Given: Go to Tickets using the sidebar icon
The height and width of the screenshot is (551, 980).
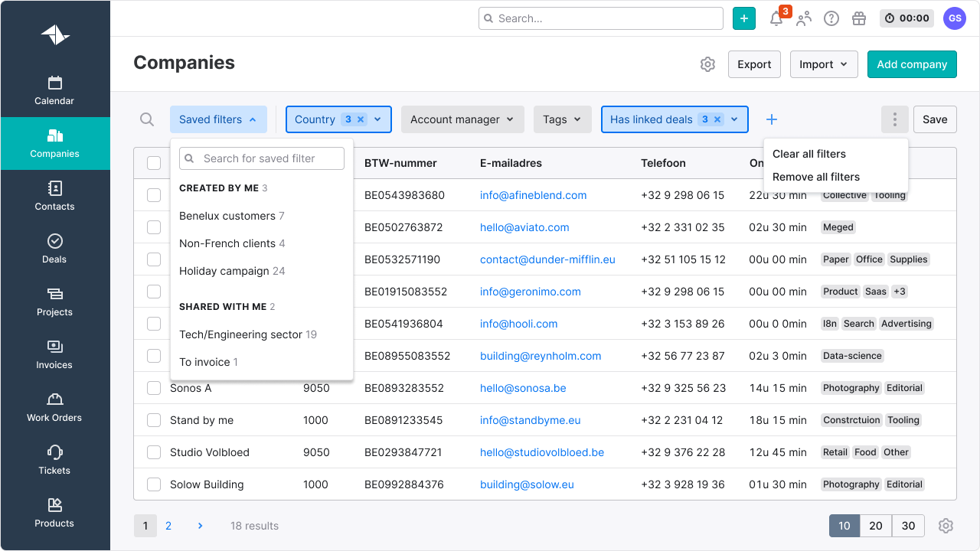Looking at the screenshot, I should [54, 460].
